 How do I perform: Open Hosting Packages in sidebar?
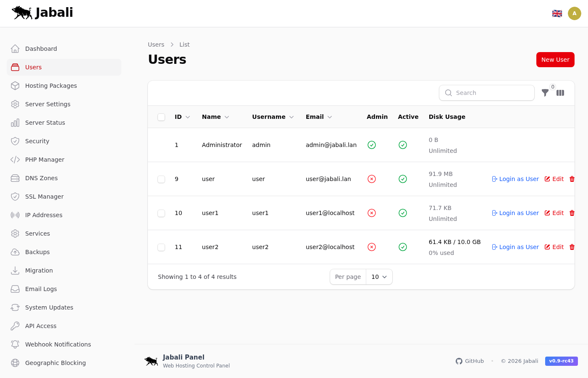point(51,86)
